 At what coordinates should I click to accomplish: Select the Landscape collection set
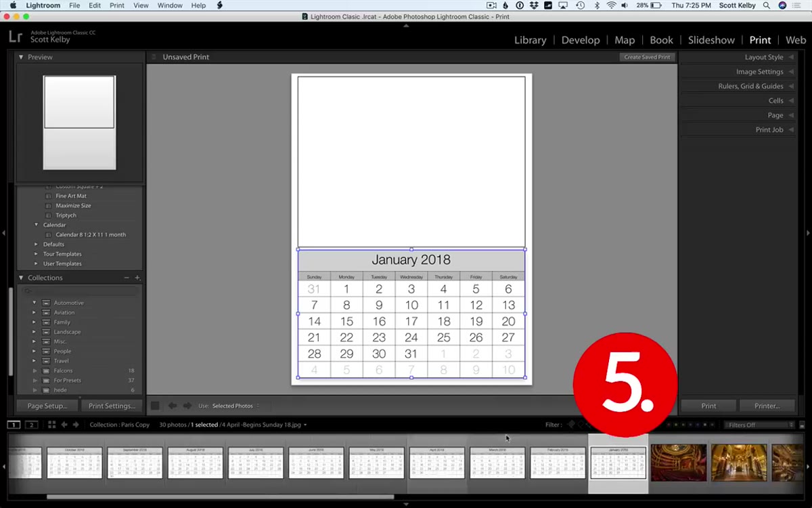67,332
